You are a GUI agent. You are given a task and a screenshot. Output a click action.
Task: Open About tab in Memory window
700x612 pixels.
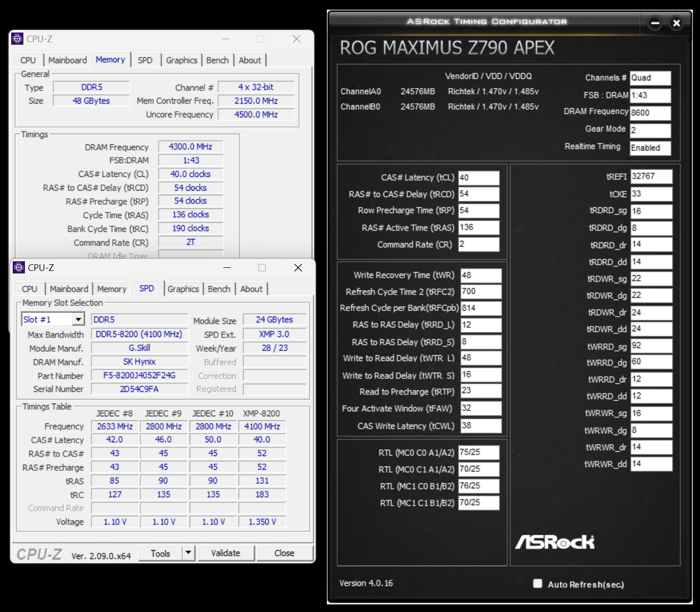click(x=250, y=60)
